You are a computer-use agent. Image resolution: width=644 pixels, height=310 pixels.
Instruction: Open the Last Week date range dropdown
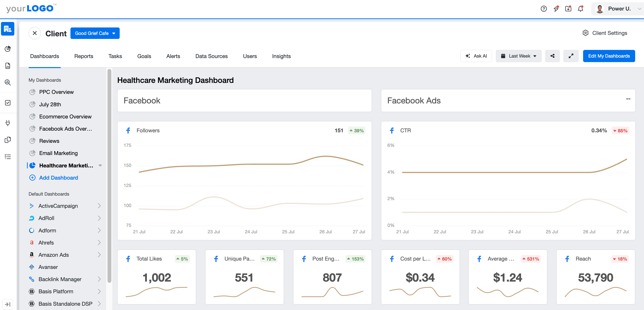518,56
